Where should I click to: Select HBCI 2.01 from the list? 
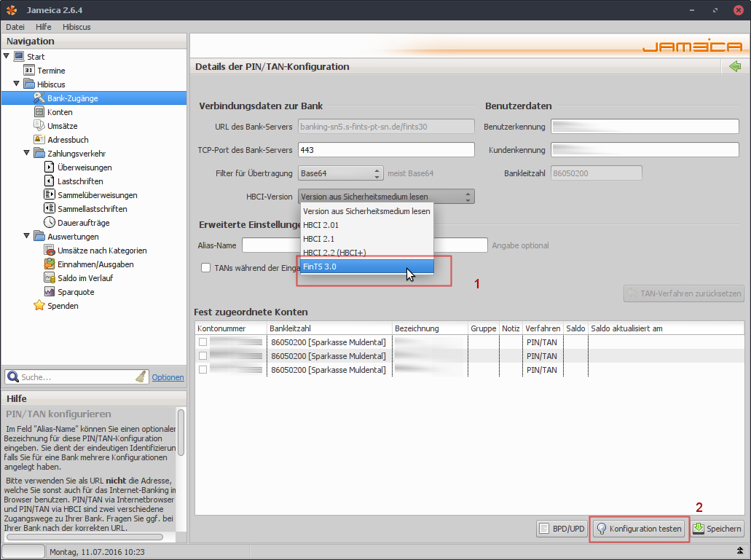[367, 225]
